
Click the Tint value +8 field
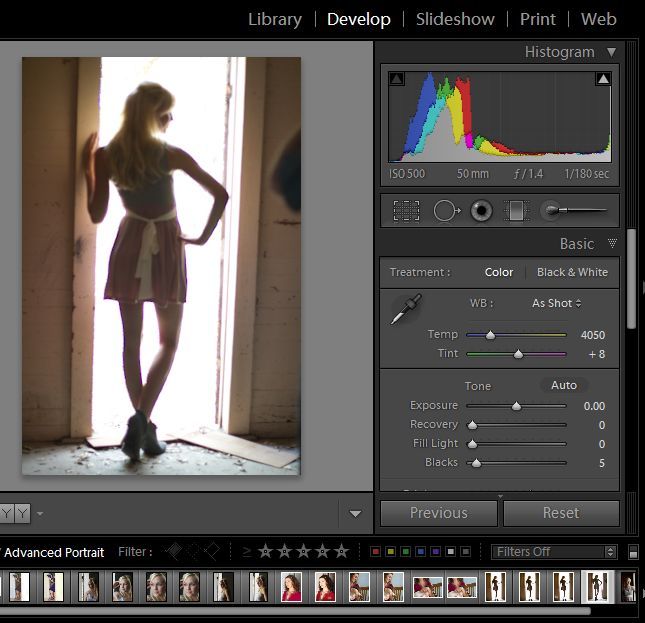tap(596, 354)
